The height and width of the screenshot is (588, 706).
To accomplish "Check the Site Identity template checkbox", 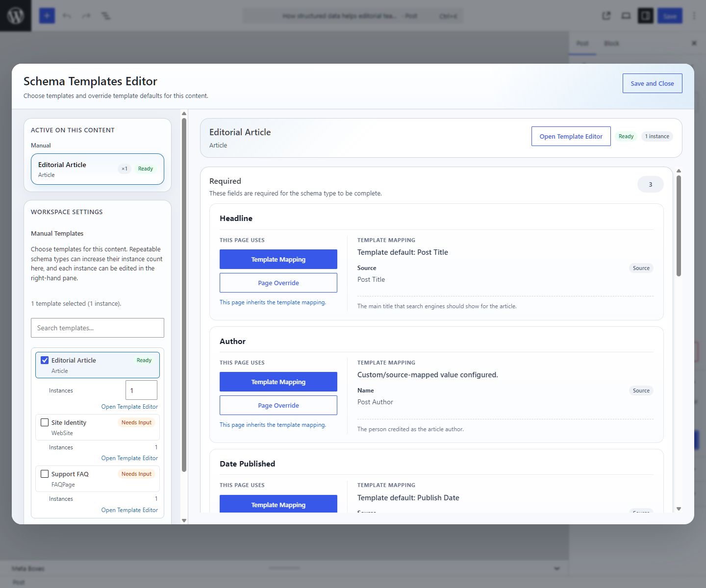I will [45, 422].
